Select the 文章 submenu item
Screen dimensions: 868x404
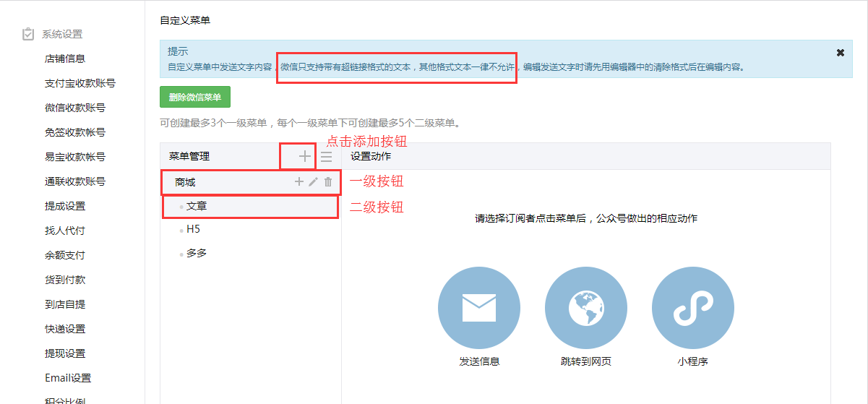(x=197, y=206)
